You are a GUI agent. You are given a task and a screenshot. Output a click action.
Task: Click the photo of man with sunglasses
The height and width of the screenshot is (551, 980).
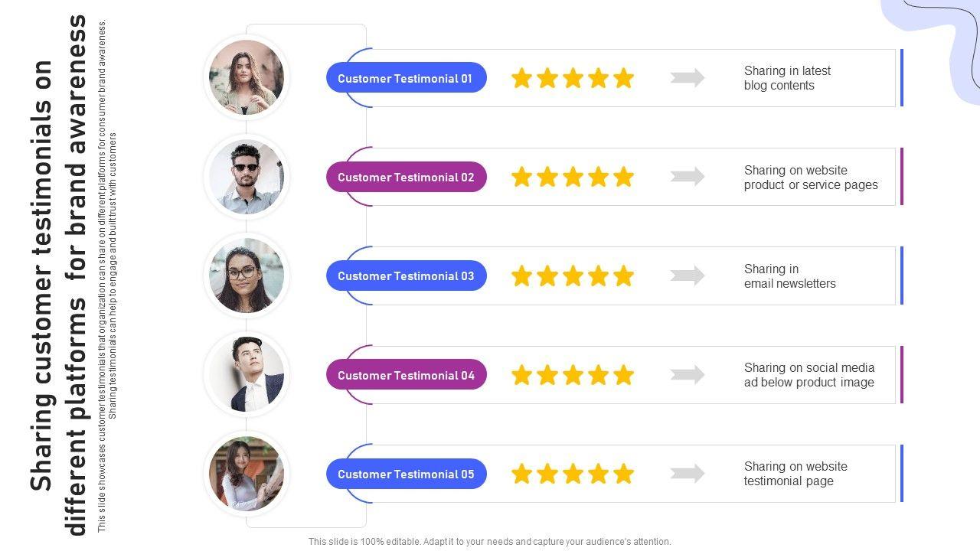coord(247,177)
